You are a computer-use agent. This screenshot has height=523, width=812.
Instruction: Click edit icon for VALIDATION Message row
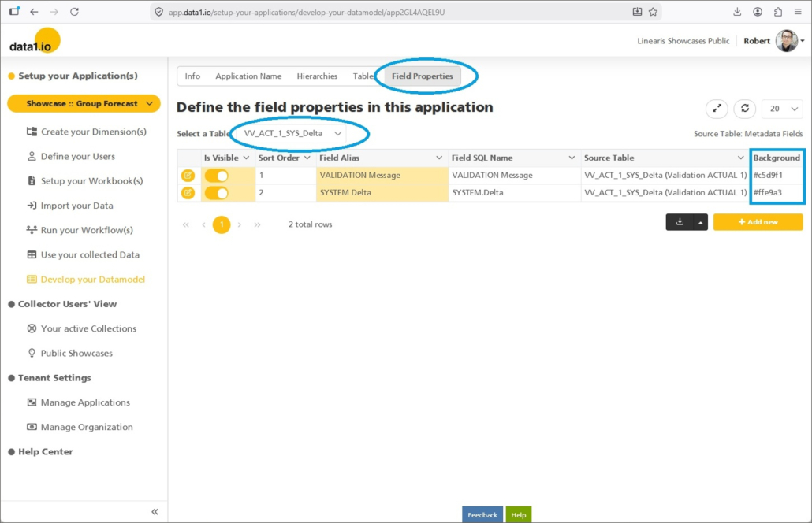[188, 176]
